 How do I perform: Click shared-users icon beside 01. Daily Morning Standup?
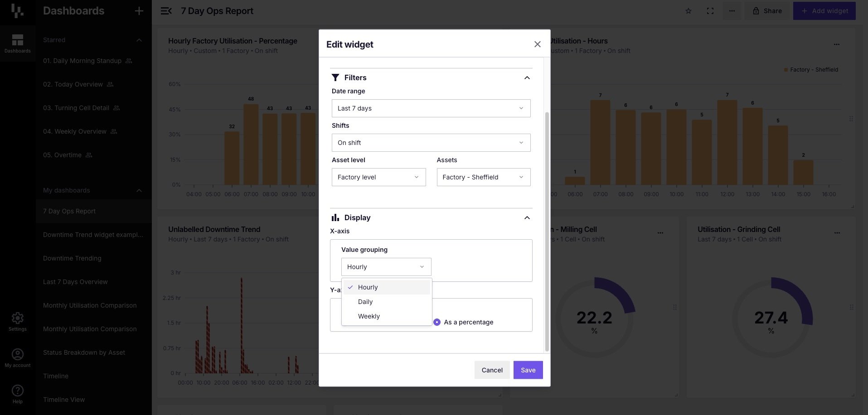(x=129, y=61)
